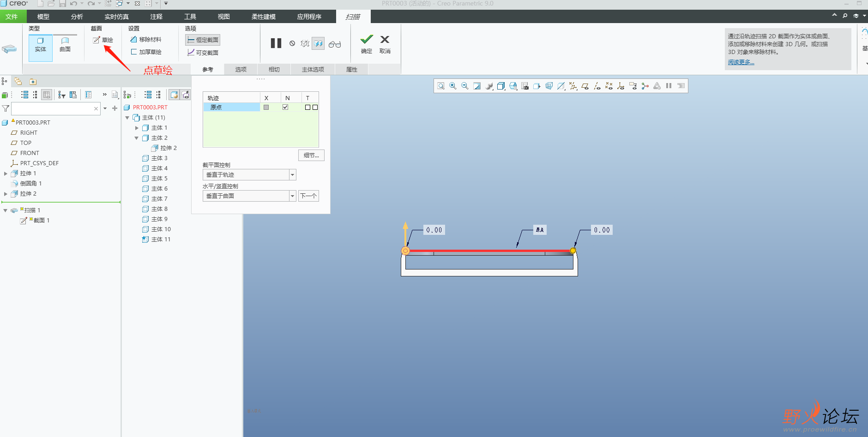Image resolution: width=868 pixels, height=437 pixels.
Task: Expand the 拉伸 1 tree node
Action: (x=6, y=174)
